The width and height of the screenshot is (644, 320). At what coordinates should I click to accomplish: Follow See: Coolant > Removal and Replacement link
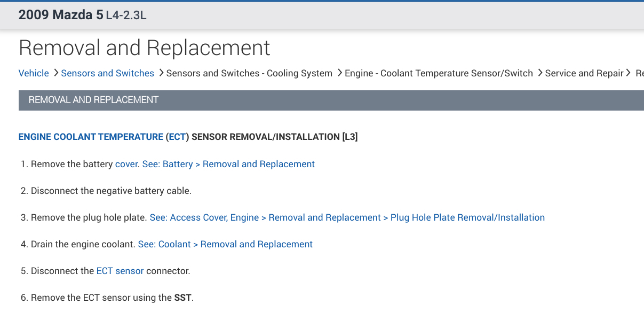coord(225,244)
